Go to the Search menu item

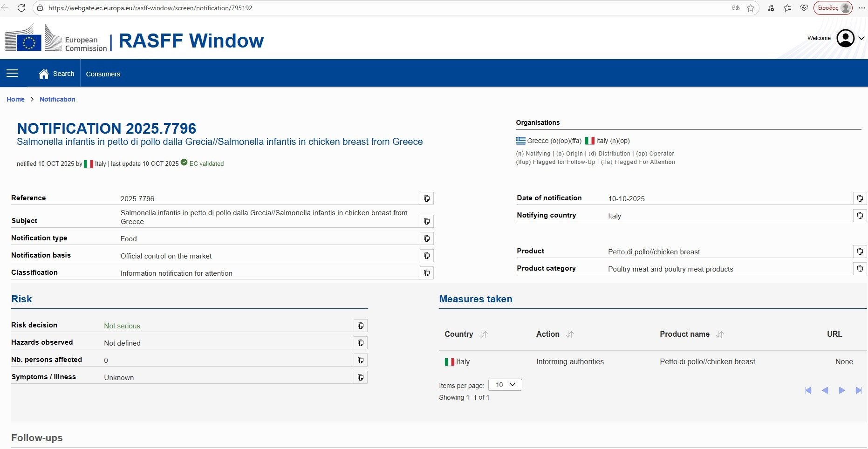tap(57, 74)
